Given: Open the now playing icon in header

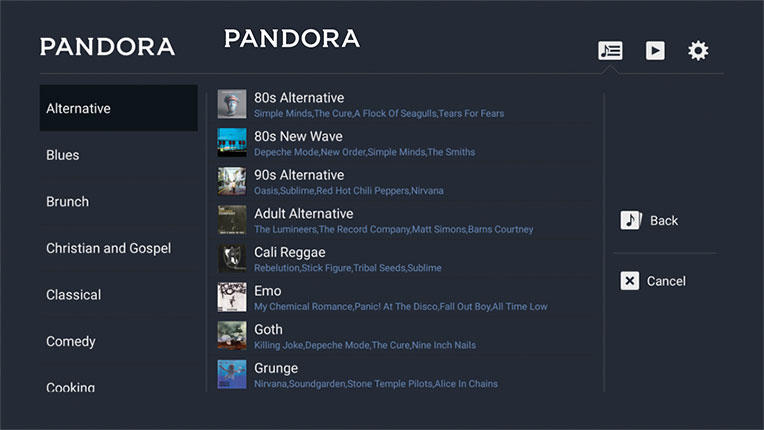Looking at the screenshot, I should click(655, 50).
